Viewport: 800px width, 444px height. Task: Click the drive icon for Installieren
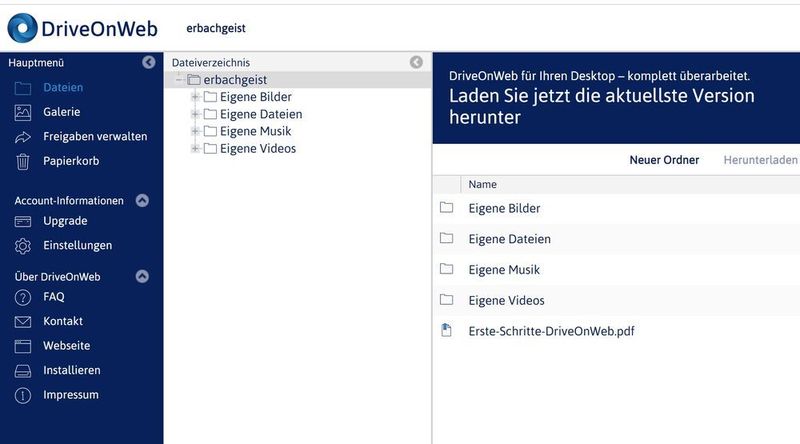tap(22, 371)
